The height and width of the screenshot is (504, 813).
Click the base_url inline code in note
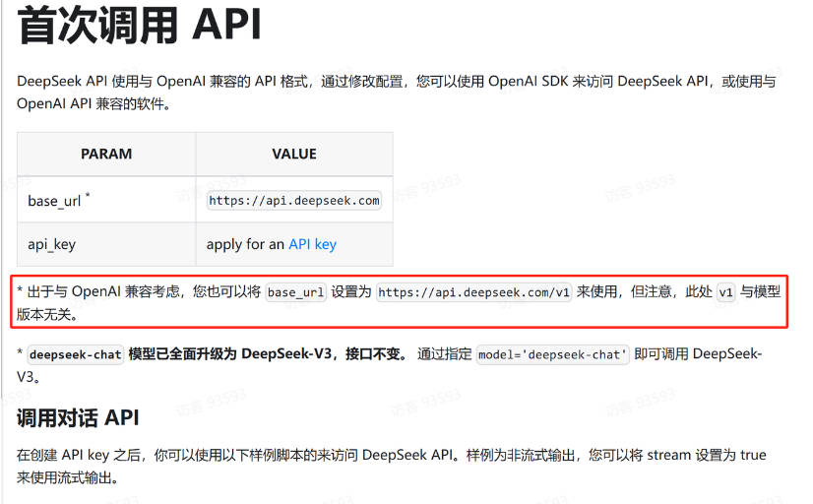click(295, 292)
